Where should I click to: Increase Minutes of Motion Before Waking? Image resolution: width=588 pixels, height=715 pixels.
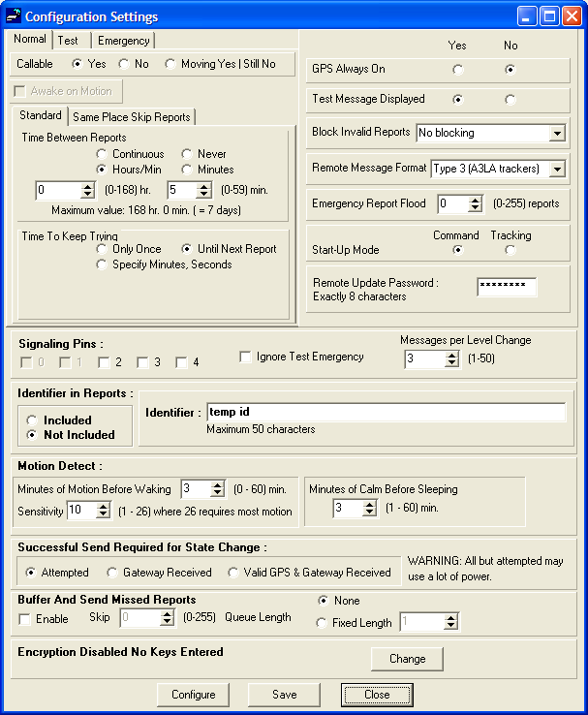(218, 485)
